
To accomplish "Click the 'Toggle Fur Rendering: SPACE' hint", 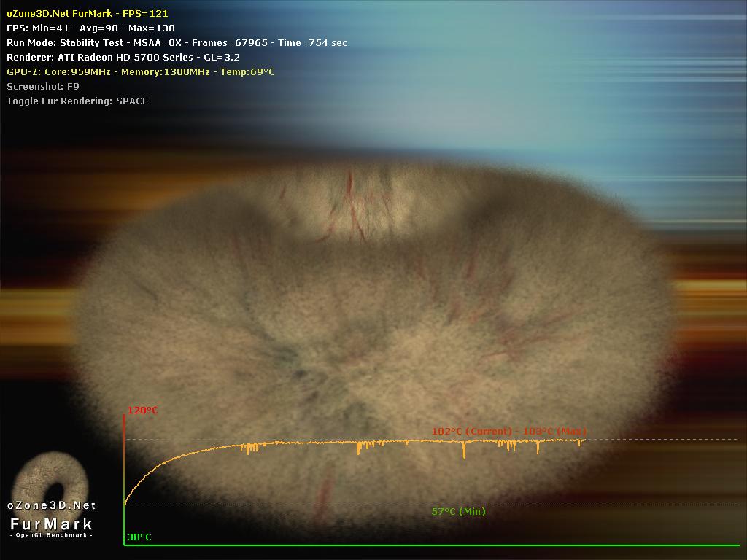I will pos(77,101).
